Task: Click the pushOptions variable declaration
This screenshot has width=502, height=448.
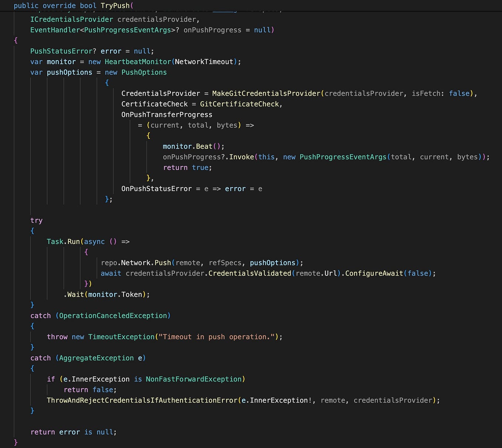Action: coord(69,72)
